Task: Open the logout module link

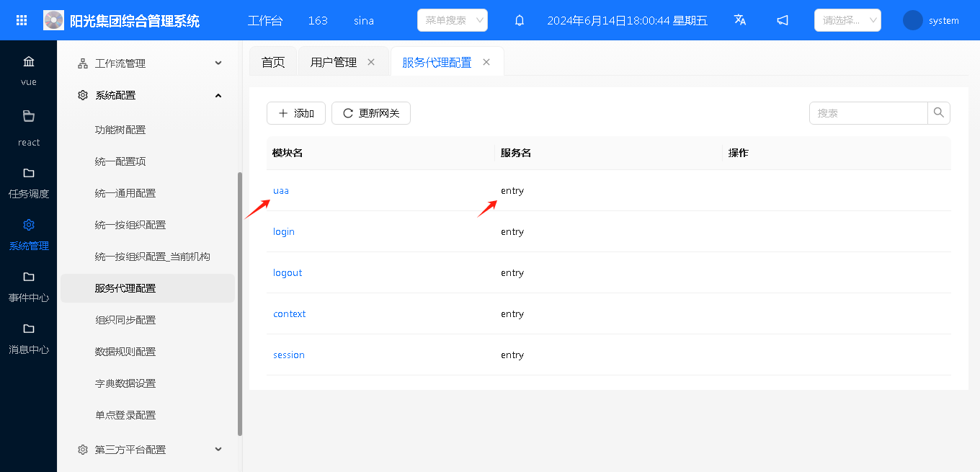Action: 288,273
